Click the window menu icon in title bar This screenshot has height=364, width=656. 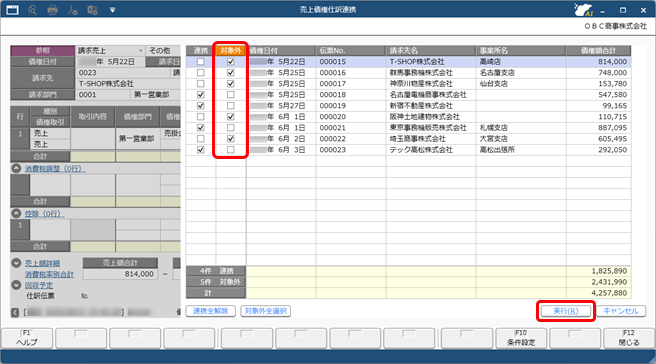tap(13, 9)
